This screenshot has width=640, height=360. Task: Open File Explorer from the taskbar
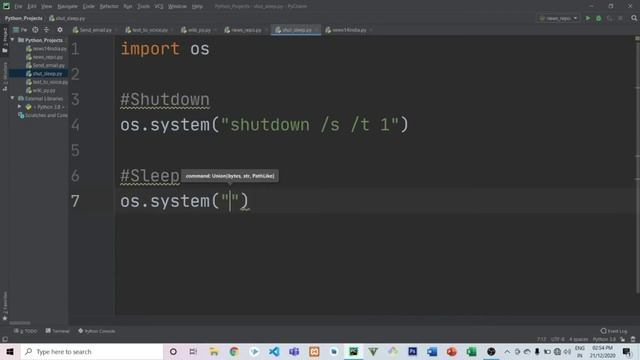point(214,351)
